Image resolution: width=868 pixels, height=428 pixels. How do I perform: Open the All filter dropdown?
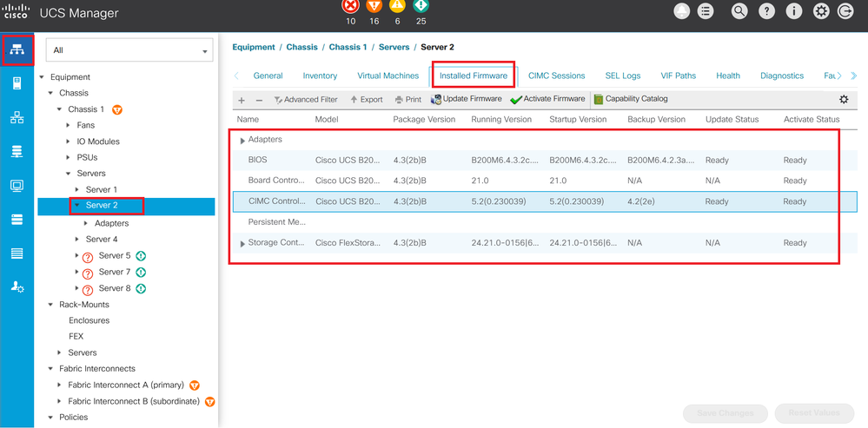coord(129,50)
